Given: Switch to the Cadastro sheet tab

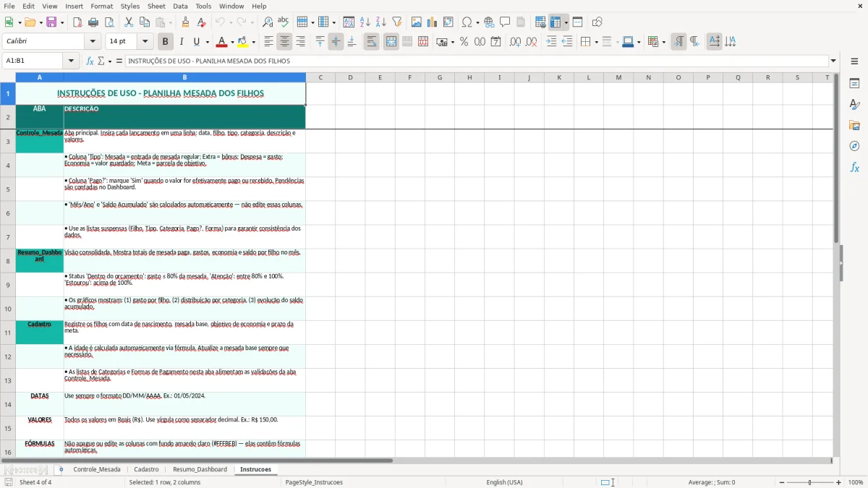Looking at the screenshot, I should (x=146, y=469).
